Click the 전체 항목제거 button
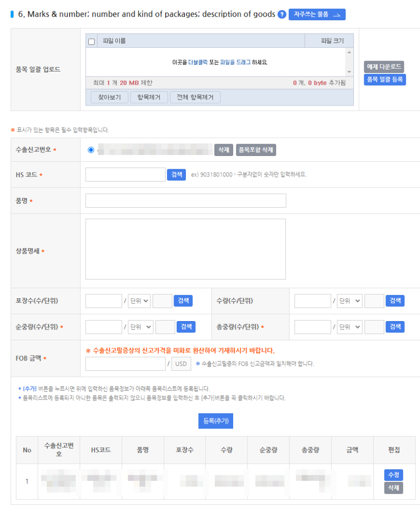 coord(195,97)
